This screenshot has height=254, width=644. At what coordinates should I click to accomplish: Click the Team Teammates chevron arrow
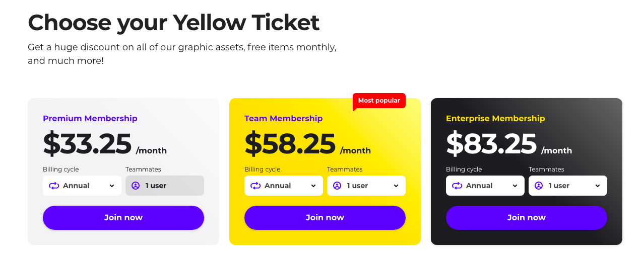[x=396, y=186]
